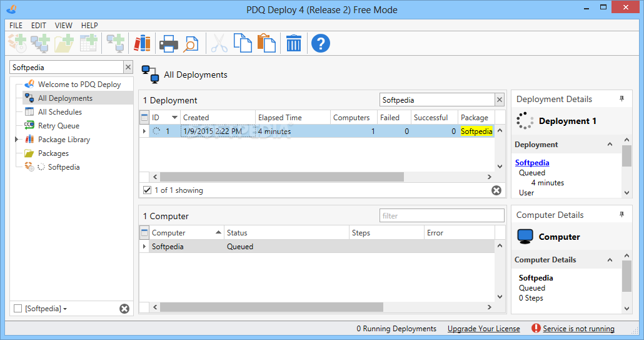644x340 pixels.
Task: Click the '1/9/2015 2:22 PM' created cell
Action: pos(218,131)
